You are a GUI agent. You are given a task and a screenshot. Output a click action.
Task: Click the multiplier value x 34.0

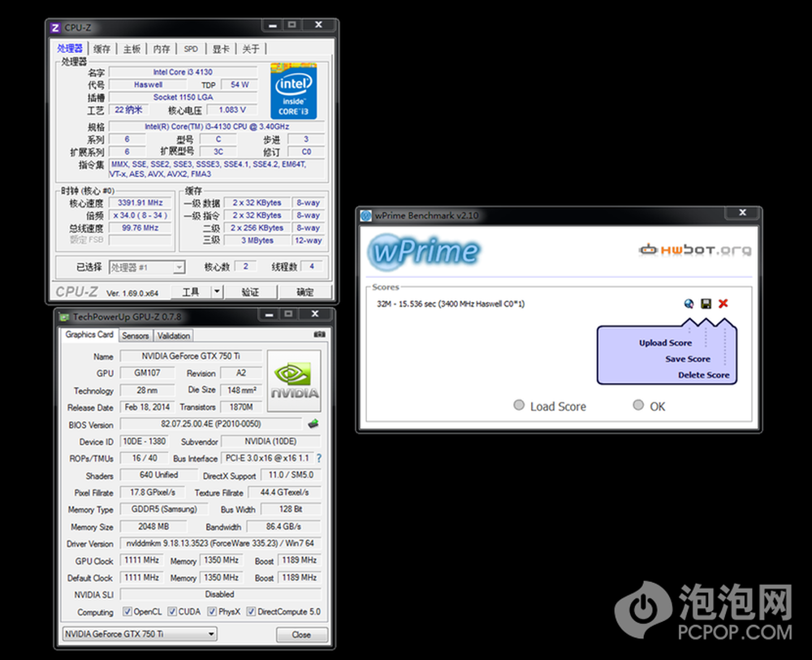(140, 215)
